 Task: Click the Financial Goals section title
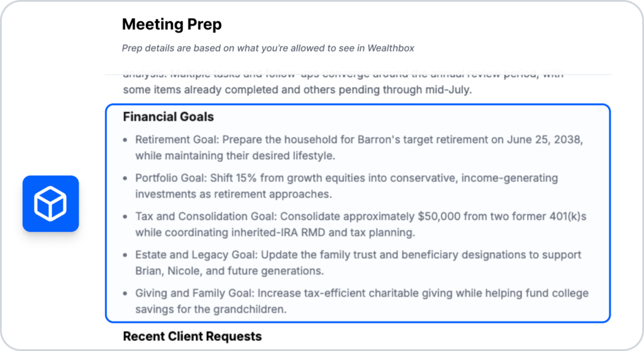tap(169, 117)
